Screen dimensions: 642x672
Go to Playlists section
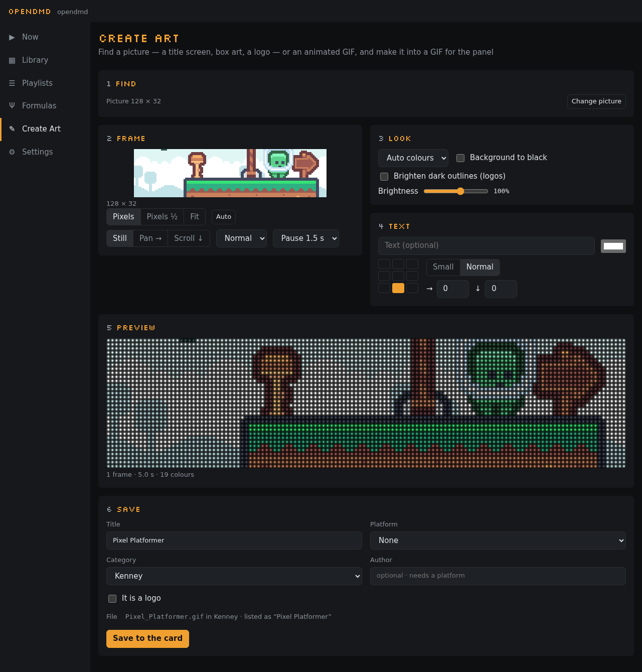[x=45, y=83]
